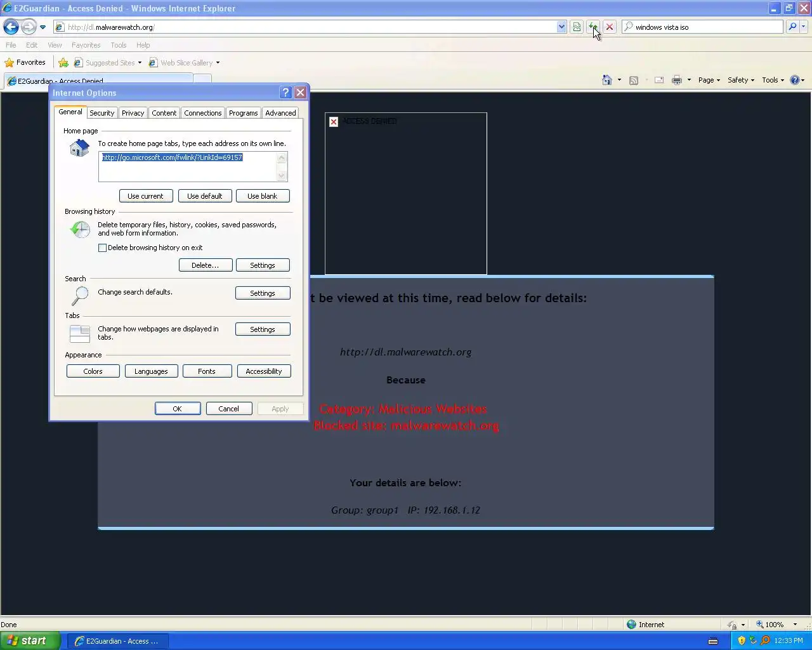812x650 pixels.
Task: Open the Edit menu
Action: [x=32, y=45]
